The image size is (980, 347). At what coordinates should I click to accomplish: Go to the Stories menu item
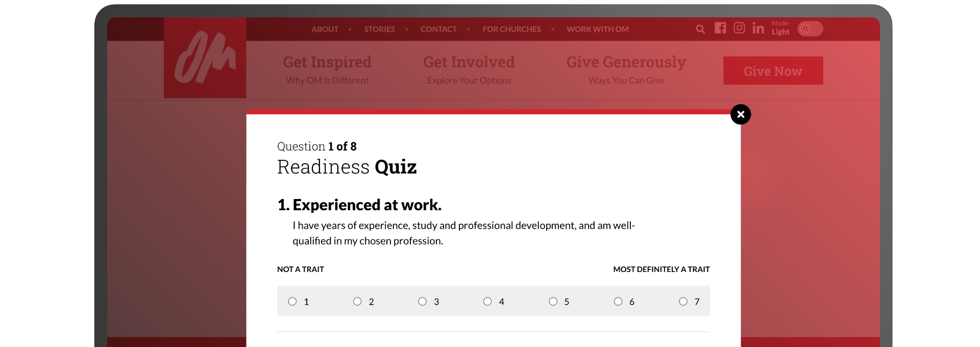coord(379,30)
